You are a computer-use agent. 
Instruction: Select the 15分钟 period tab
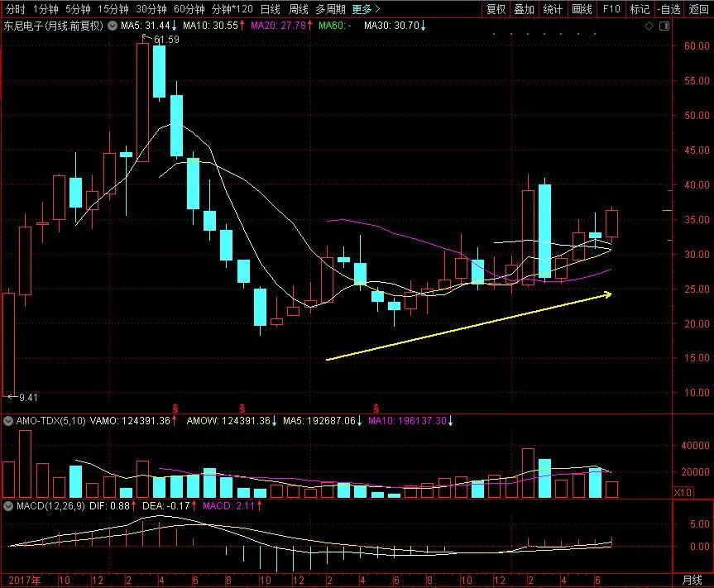coord(113,9)
